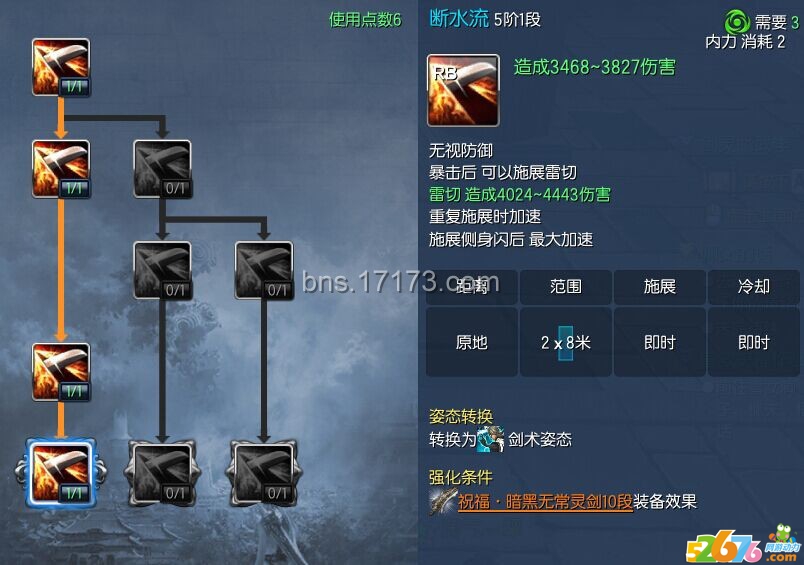Select the bottom-middle ornate locked skill node
Image resolution: width=804 pixels, height=565 pixels.
coord(163,473)
